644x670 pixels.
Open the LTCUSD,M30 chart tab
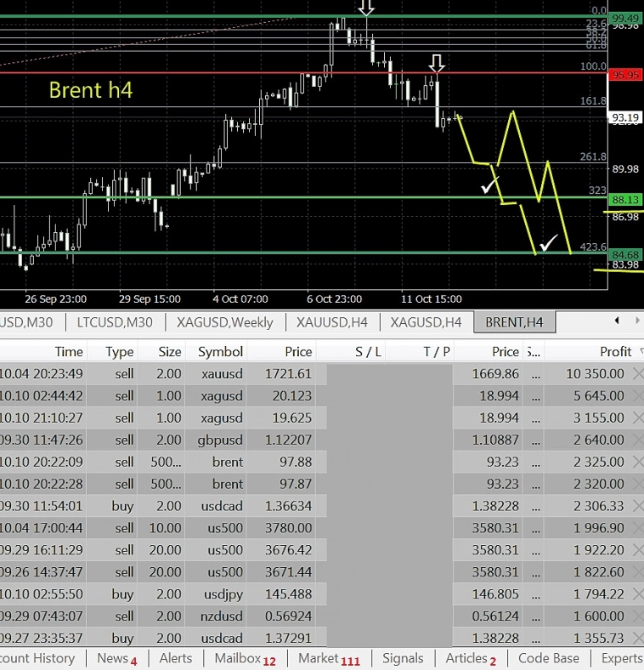(x=115, y=322)
